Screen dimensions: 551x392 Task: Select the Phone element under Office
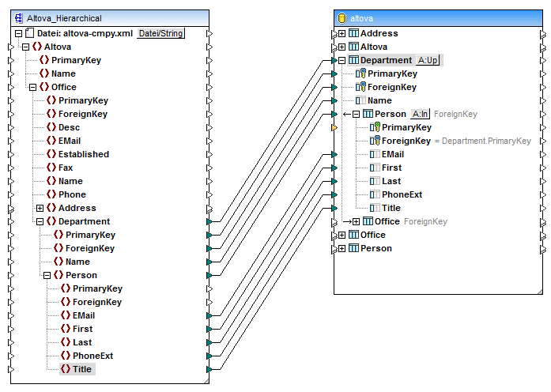pyautogui.click(x=72, y=194)
